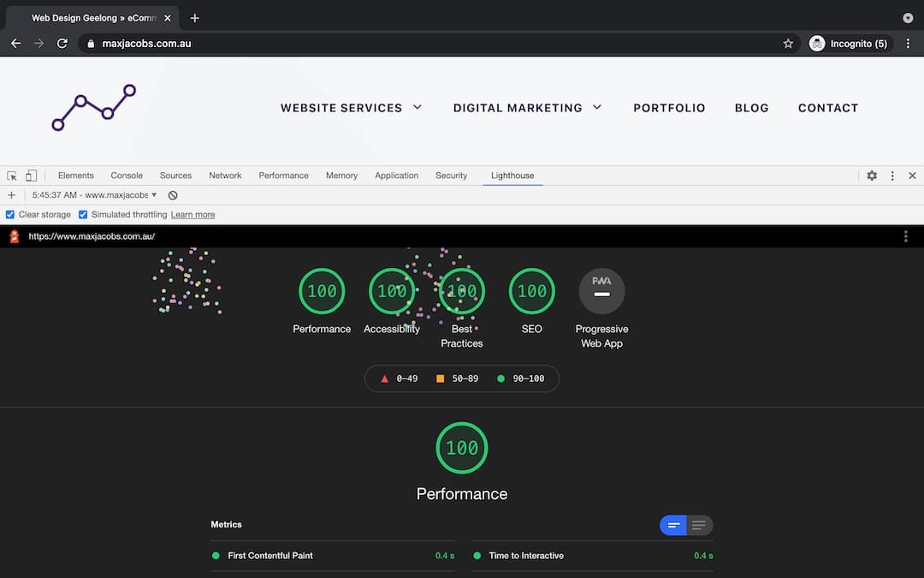Image resolution: width=924 pixels, height=578 pixels.
Task: Click the 0-49 red triangle legend
Action: click(x=399, y=378)
